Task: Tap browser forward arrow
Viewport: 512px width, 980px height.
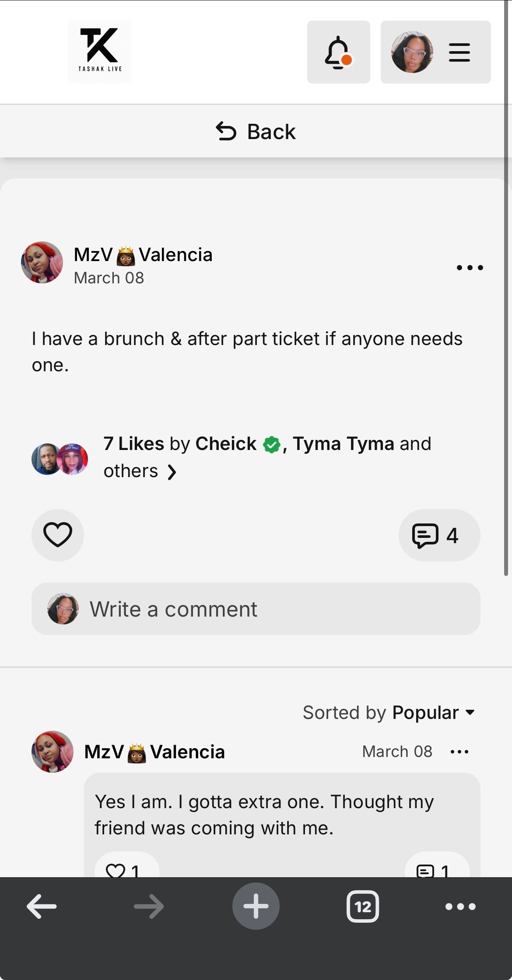Action: tap(149, 907)
